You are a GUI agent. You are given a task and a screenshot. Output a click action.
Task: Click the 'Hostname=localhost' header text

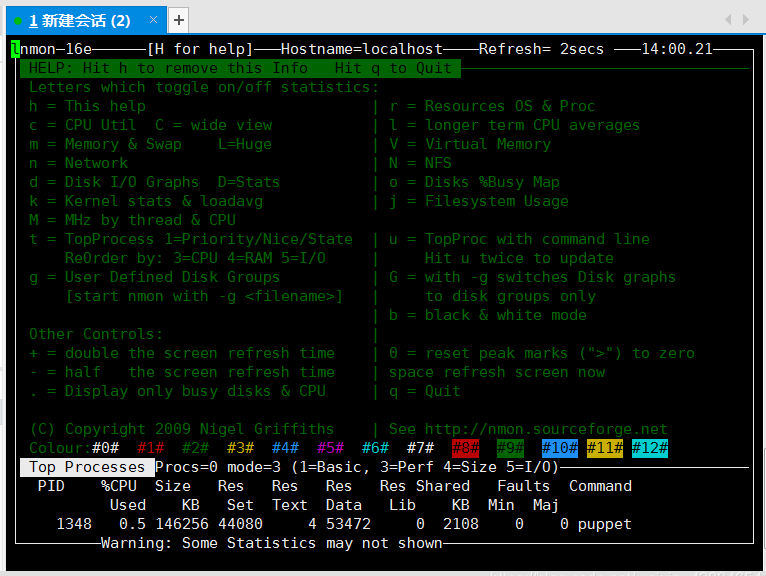tap(362, 49)
